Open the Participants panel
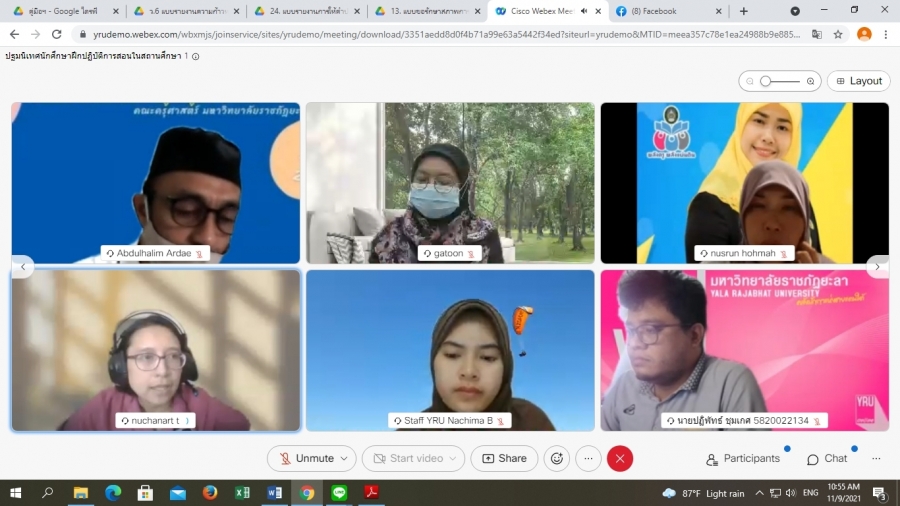This screenshot has width=900, height=506. pos(742,458)
